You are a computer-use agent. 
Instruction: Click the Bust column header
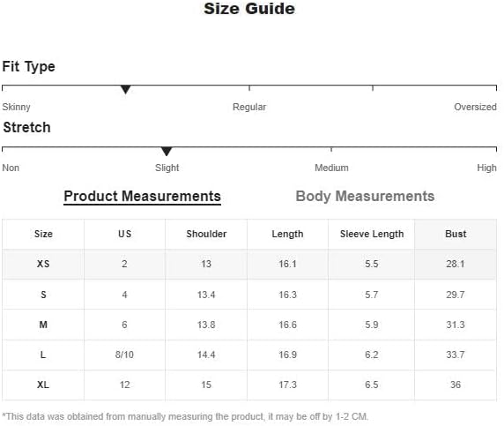[x=456, y=234]
